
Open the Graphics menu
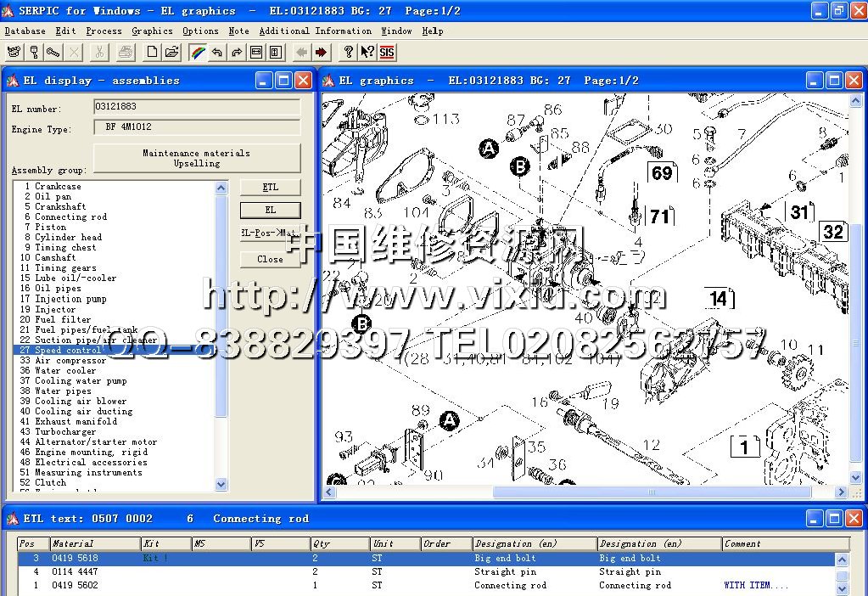152,31
